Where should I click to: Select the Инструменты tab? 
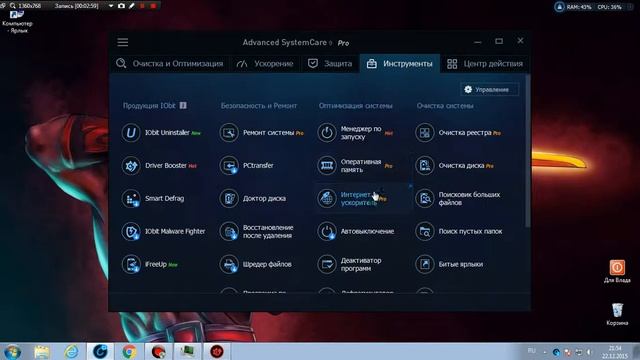(400, 64)
